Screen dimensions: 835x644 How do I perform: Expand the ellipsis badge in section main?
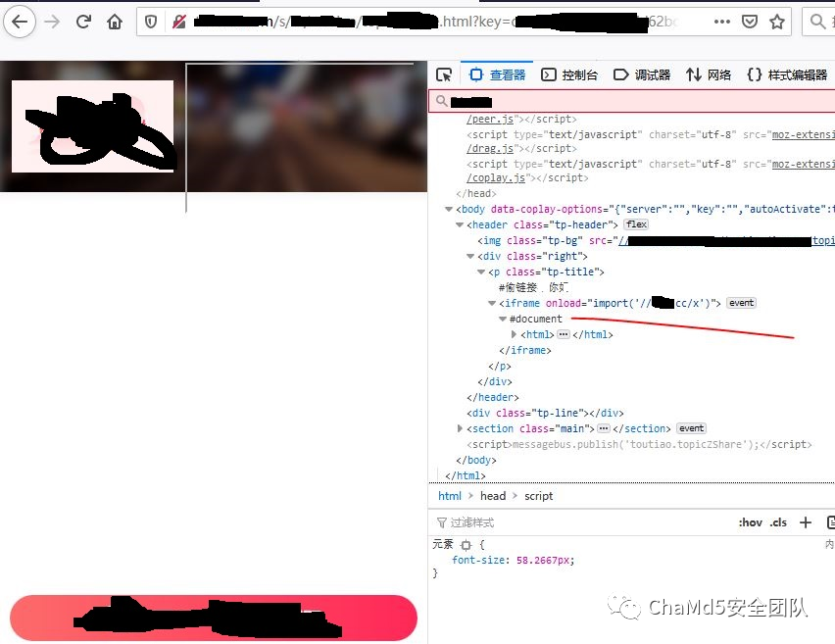pos(604,428)
